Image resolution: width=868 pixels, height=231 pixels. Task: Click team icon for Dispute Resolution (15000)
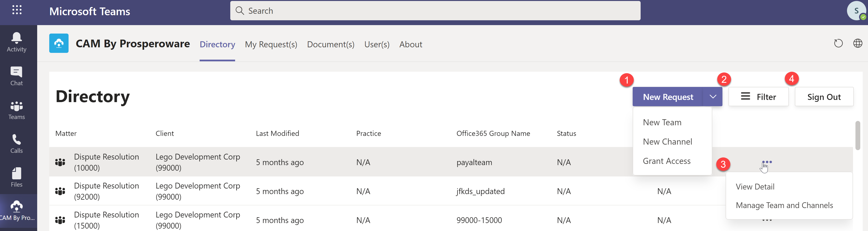pos(60,220)
